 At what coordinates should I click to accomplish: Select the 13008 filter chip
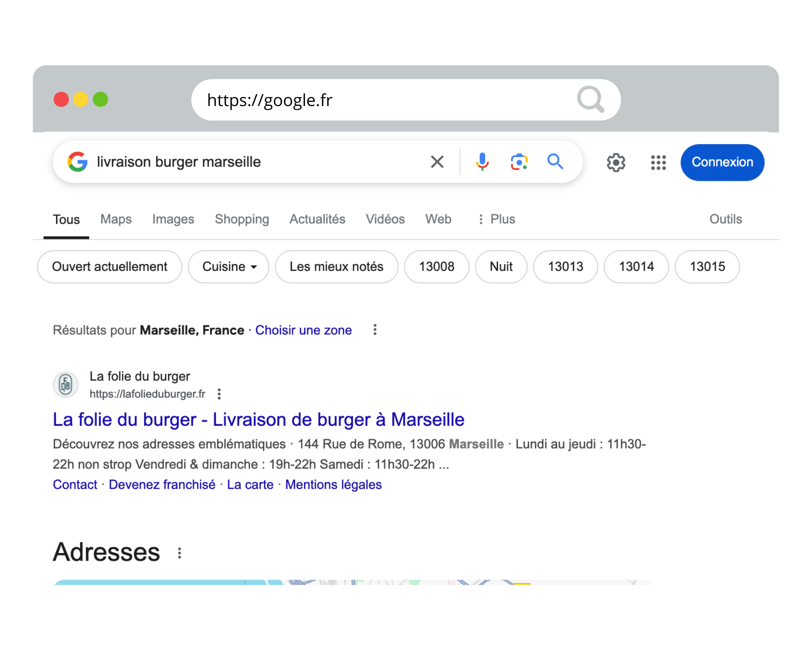437,266
